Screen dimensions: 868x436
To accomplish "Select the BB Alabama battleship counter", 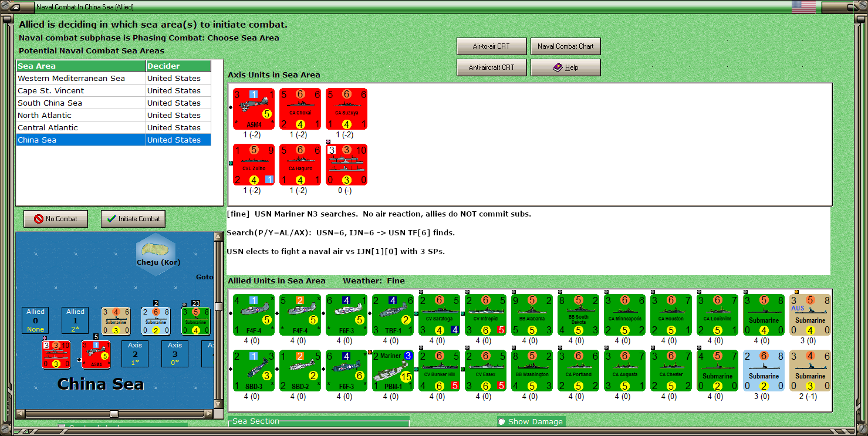I will pyautogui.click(x=532, y=315).
